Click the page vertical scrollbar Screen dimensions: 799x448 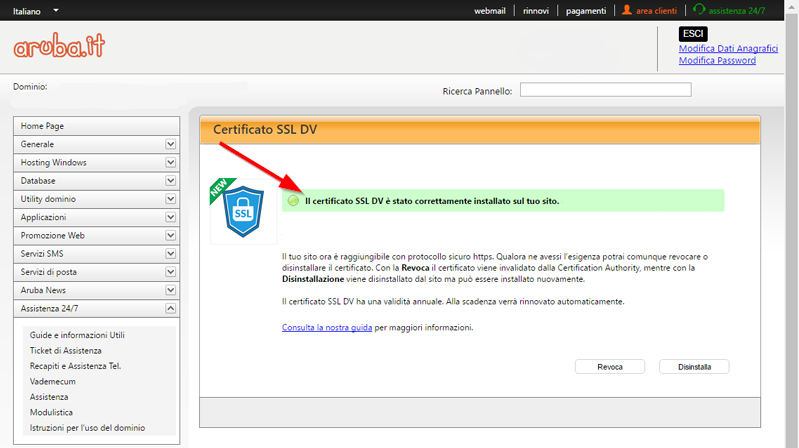[x=791, y=224]
